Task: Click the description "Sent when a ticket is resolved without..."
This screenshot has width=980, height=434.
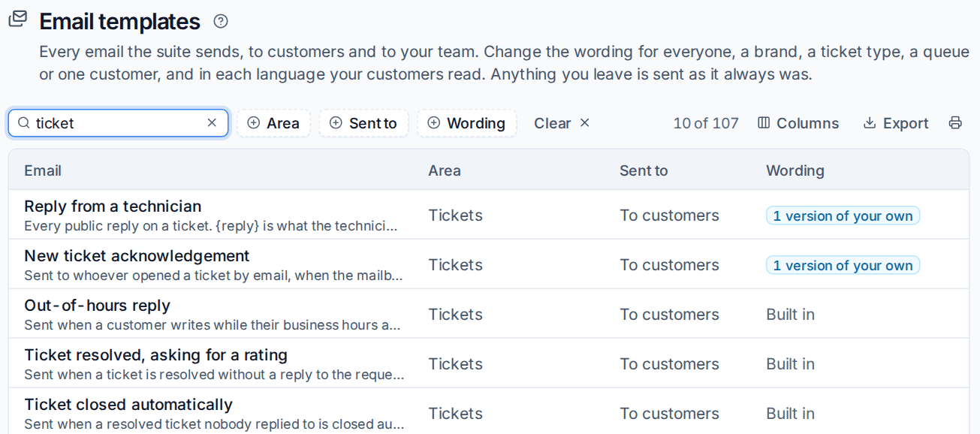Action: coord(214,375)
